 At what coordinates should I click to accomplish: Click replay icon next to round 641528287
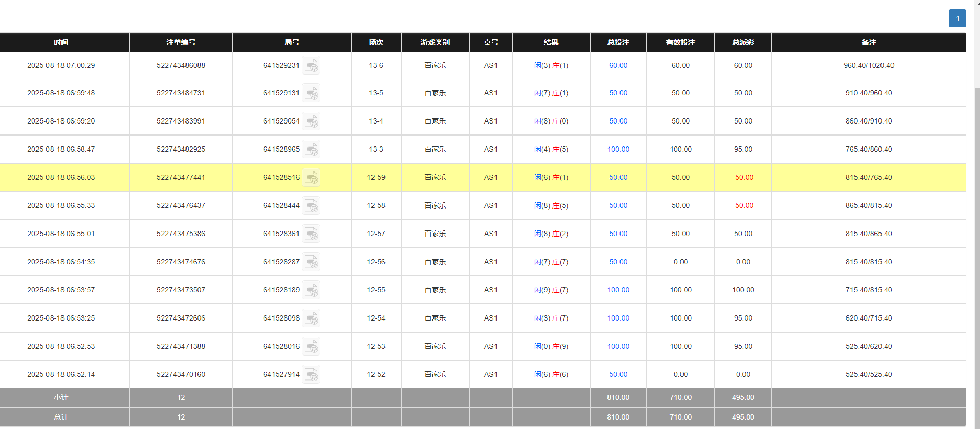pos(311,262)
